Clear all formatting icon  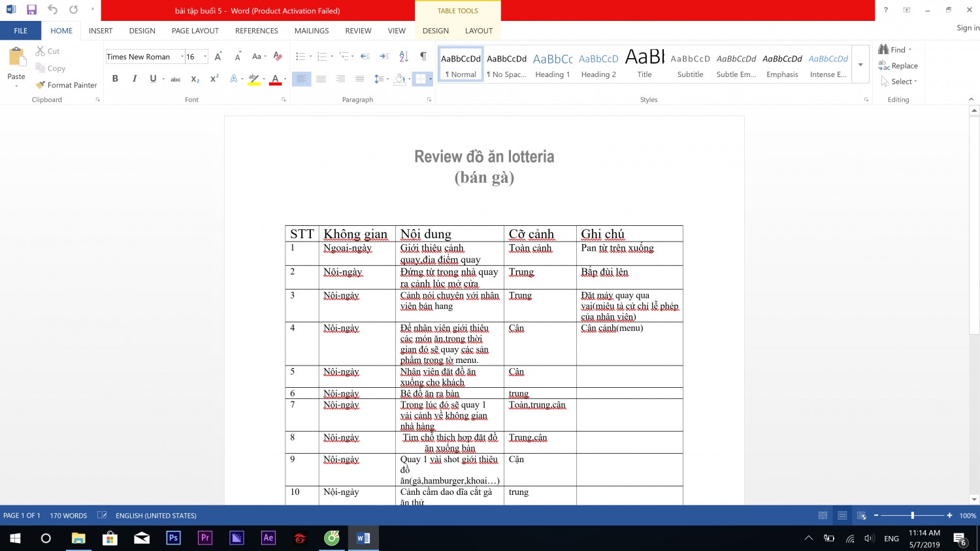278,57
